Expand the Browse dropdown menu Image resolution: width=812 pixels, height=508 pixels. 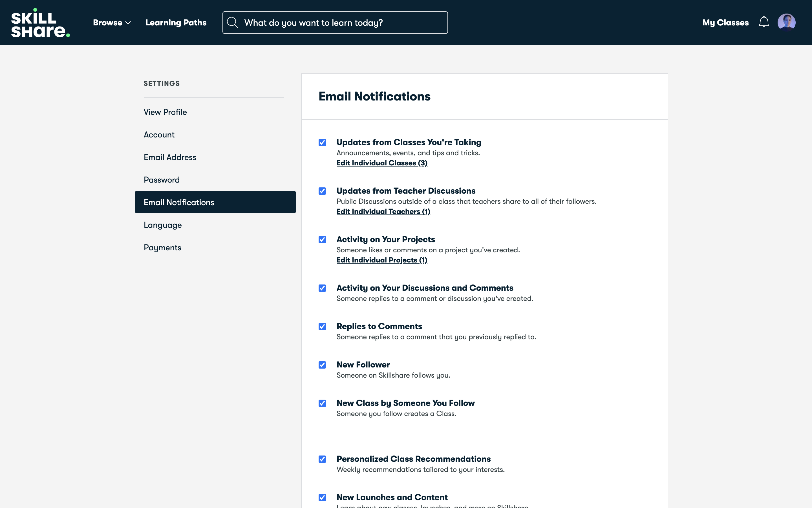click(x=112, y=23)
